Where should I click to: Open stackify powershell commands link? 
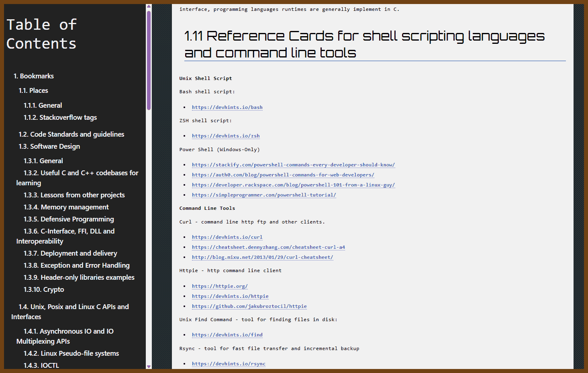point(293,165)
